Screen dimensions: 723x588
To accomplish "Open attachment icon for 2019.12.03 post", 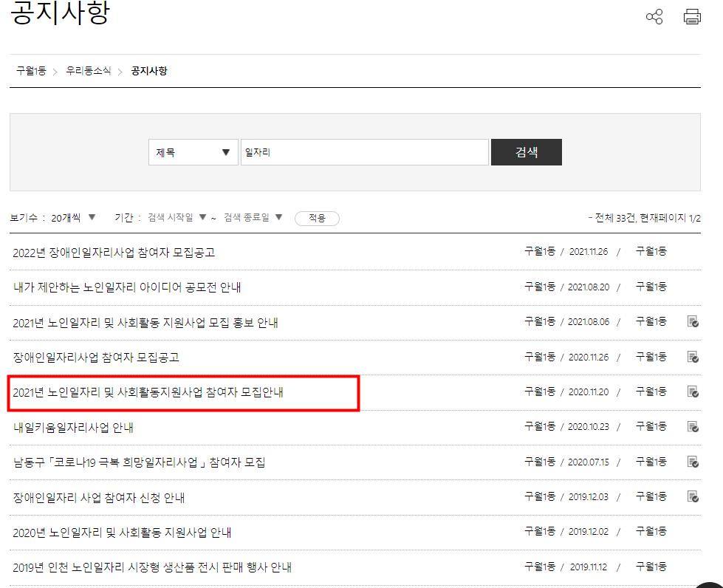I will click(x=693, y=496).
